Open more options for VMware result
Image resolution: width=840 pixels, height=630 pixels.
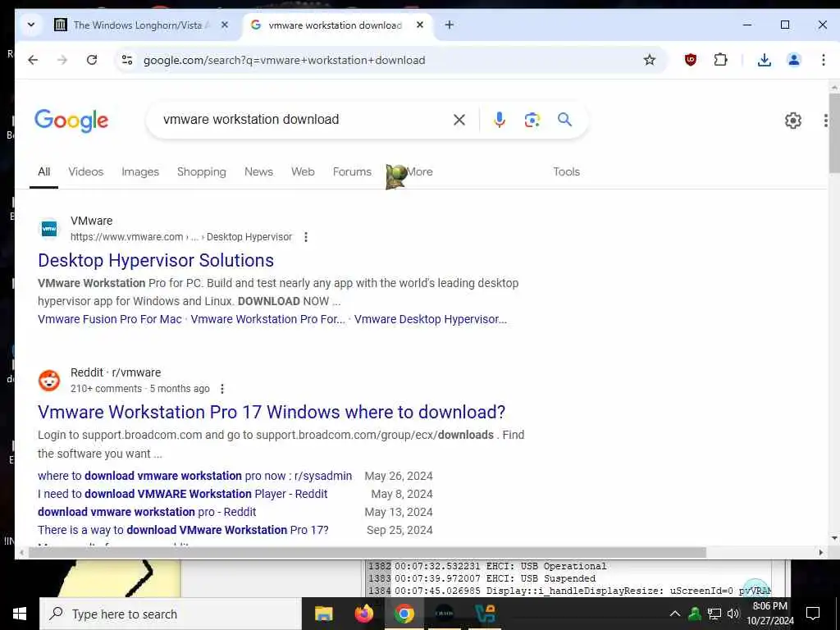pos(306,237)
